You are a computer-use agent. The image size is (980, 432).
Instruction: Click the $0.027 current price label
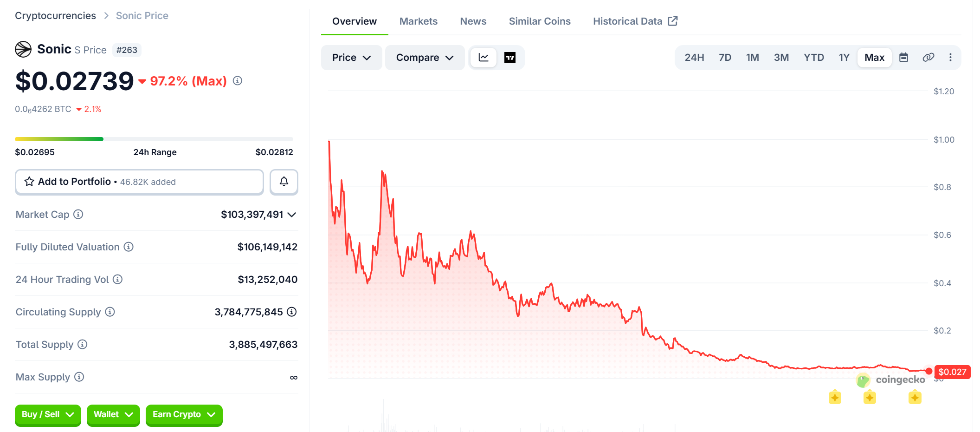click(x=952, y=372)
